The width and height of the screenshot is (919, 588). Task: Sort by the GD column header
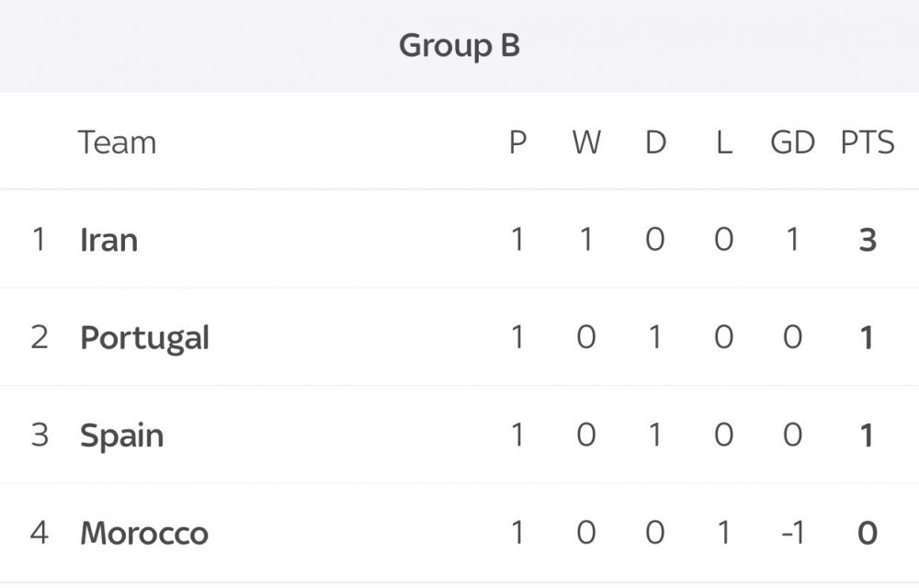[792, 143]
